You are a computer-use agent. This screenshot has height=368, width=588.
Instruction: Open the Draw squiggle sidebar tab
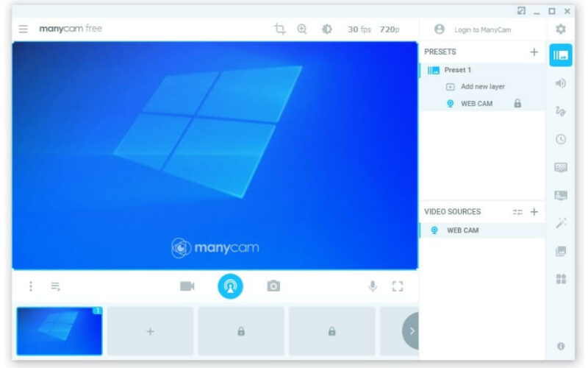pos(561,111)
